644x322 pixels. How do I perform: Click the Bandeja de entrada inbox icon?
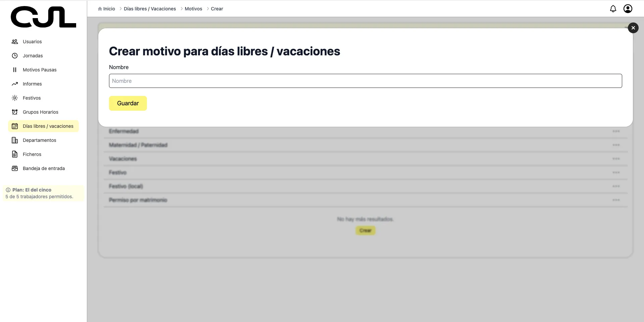[15, 168]
